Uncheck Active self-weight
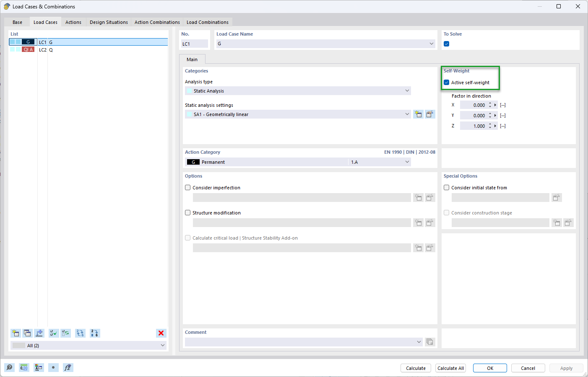Image resolution: width=588 pixels, height=377 pixels. [x=447, y=83]
